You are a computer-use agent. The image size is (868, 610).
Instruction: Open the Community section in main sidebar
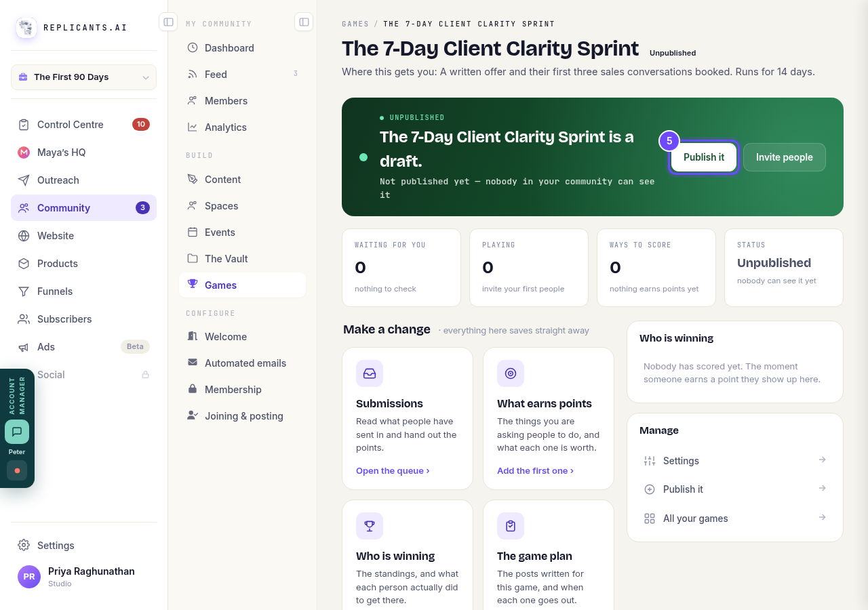point(83,208)
